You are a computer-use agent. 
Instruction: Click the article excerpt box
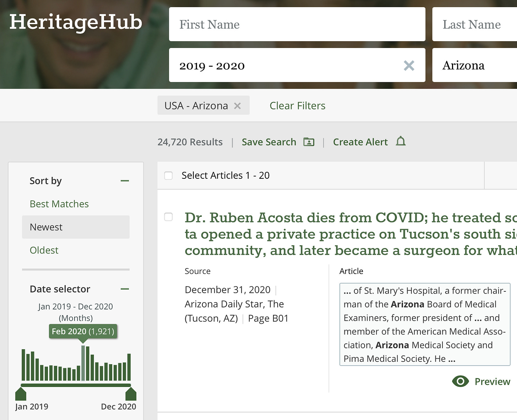(425, 324)
